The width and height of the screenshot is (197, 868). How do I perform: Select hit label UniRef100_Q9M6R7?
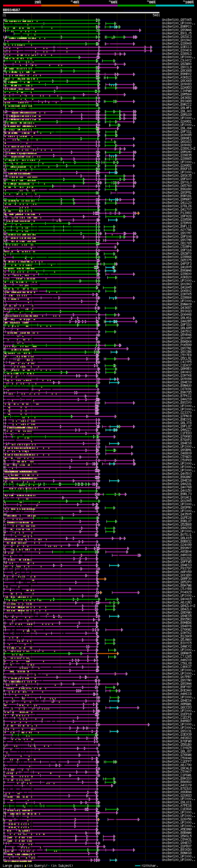click(177, 199)
